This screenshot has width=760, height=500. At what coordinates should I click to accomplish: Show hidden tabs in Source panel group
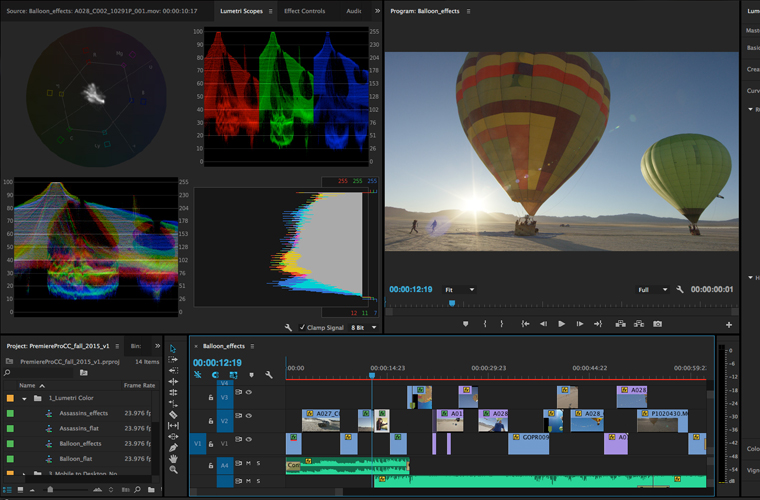tap(377, 11)
